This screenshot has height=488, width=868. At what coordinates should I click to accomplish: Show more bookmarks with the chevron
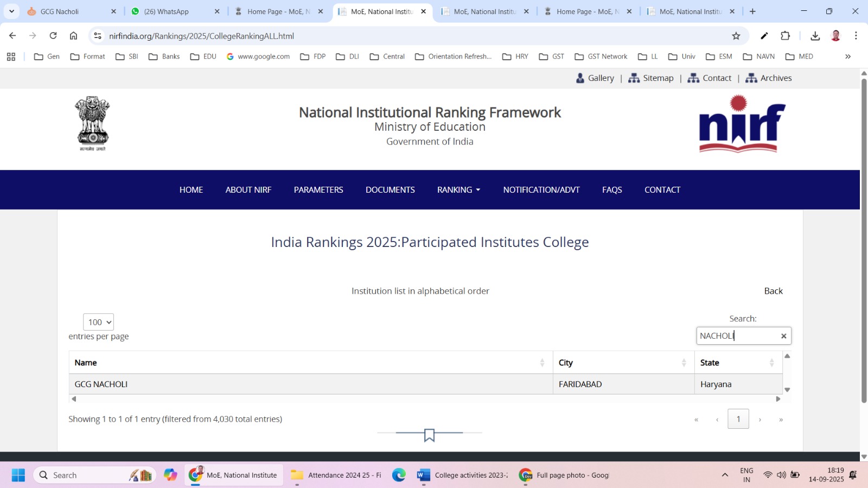click(848, 56)
